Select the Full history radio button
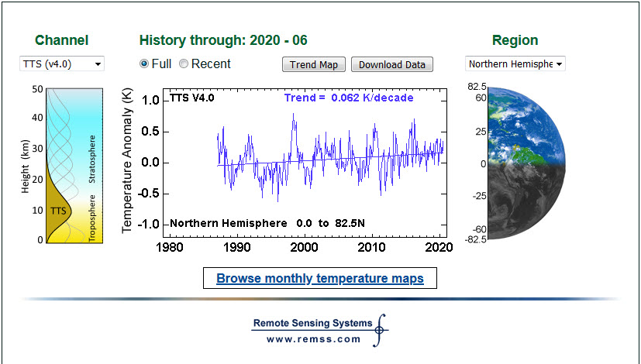The image size is (641, 364). tap(144, 64)
